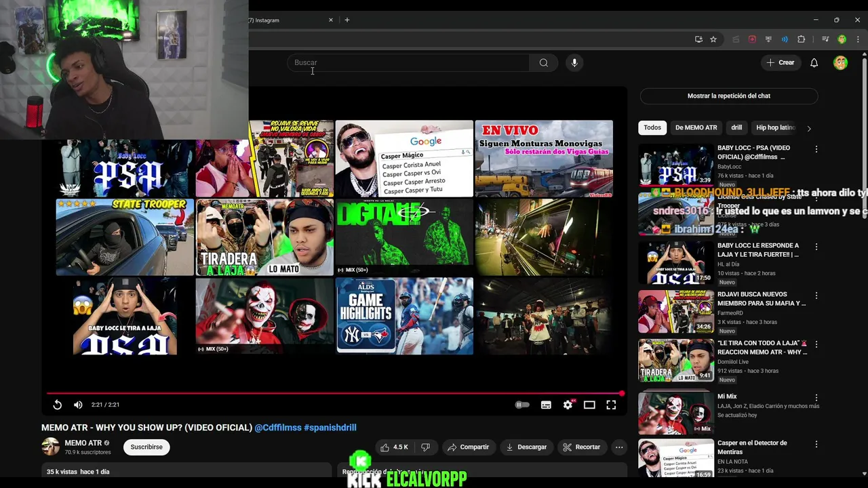Toggle subtitles in the video player

click(546, 405)
